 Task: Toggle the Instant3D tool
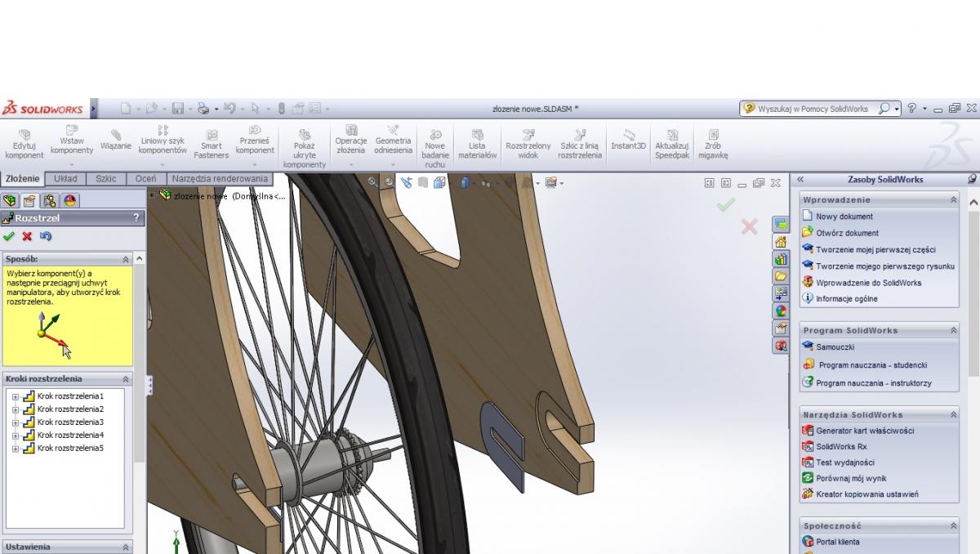(628, 140)
